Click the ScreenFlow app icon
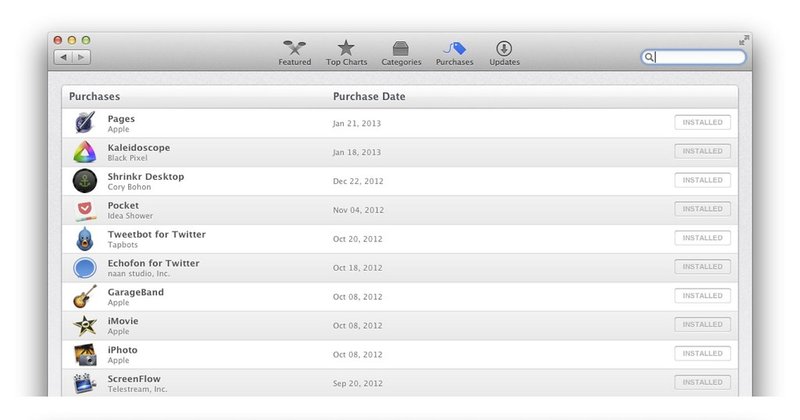 (85, 383)
